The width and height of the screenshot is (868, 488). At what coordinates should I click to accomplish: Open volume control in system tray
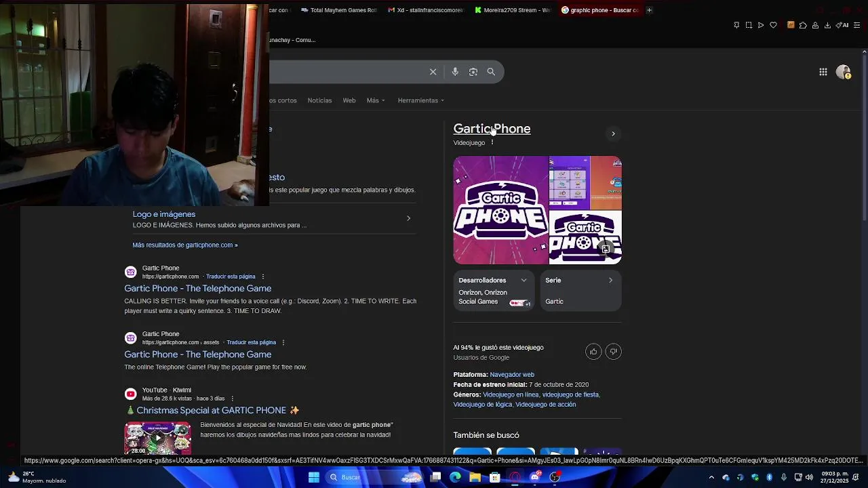coord(809,477)
